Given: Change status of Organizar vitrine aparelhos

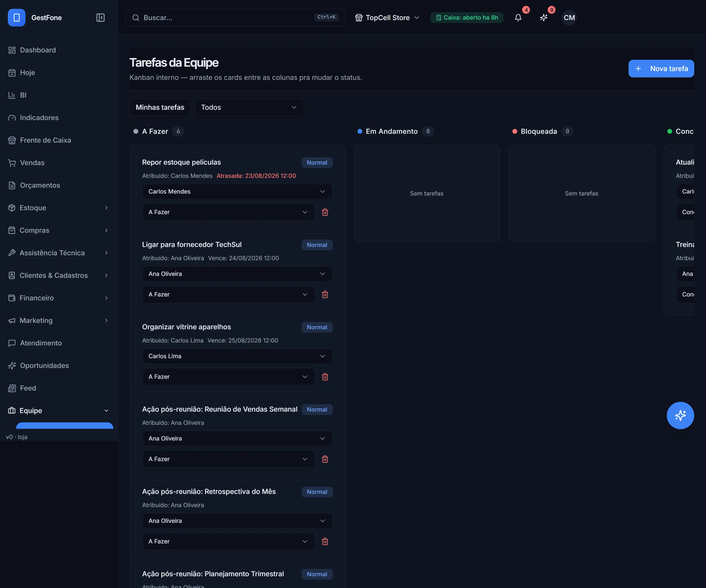Looking at the screenshot, I should click(x=229, y=377).
